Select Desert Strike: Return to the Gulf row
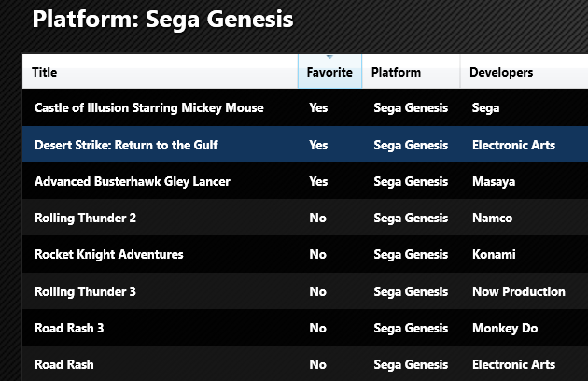The height and width of the screenshot is (381, 588). (305, 145)
